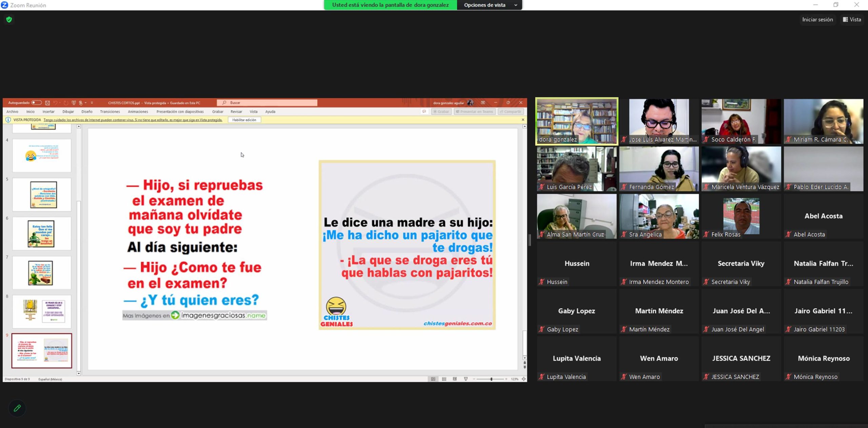Click the Zoom annotation pencil icon

17,408
